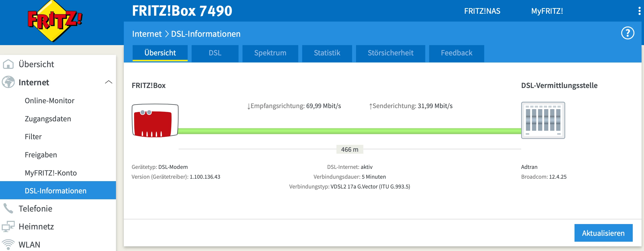Open FRITZ!NAS link in header
Screen dimensions: 644x251
(x=482, y=11)
